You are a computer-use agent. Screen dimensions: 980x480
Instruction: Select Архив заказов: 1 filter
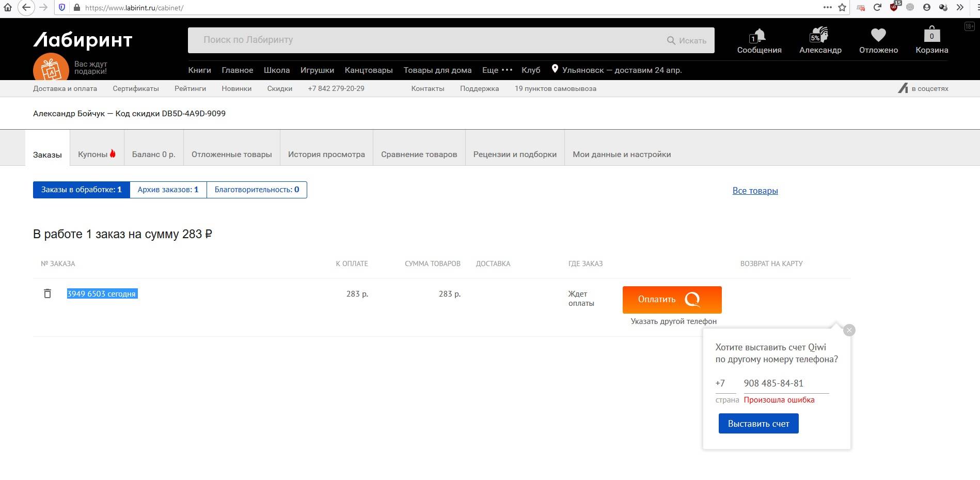coord(168,190)
